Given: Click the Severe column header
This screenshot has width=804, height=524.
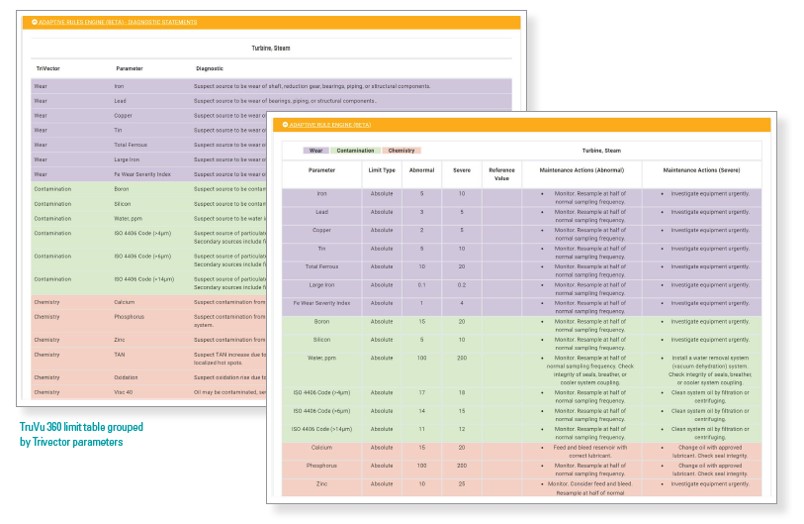Looking at the screenshot, I should tap(461, 170).
